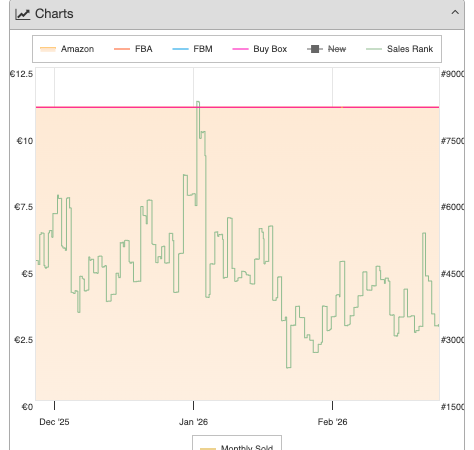Click the New legend square marker
This screenshot has height=450, width=474.
(315, 49)
